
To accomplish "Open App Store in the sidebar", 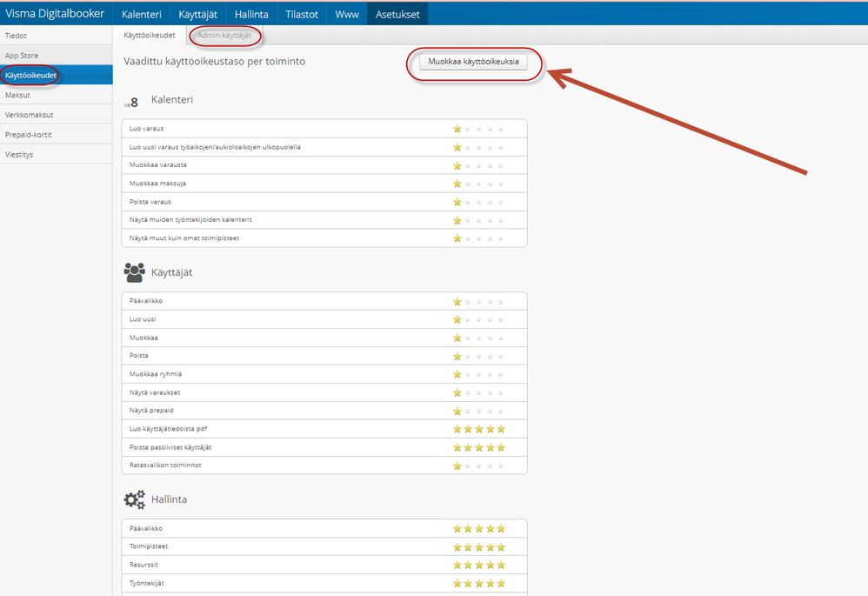I will [x=56, y=56].
